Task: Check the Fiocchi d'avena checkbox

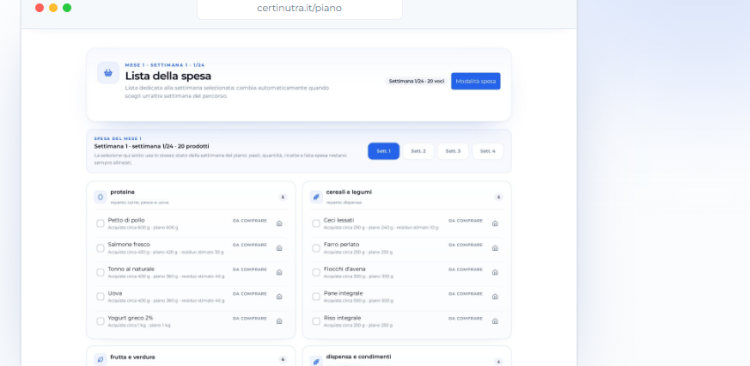Action: pyautogui.click(x=316, y=272)
